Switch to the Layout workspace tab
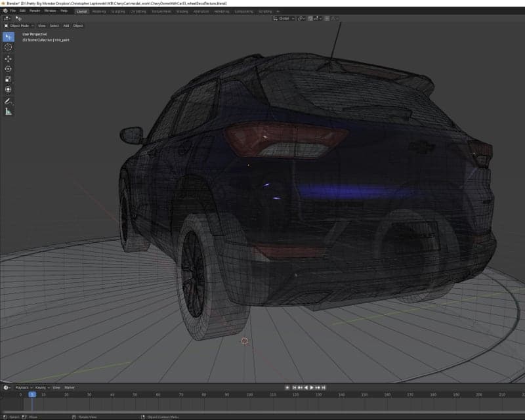Image resolution: width=525 pixels, height=420 pixels. click(81, 11)
